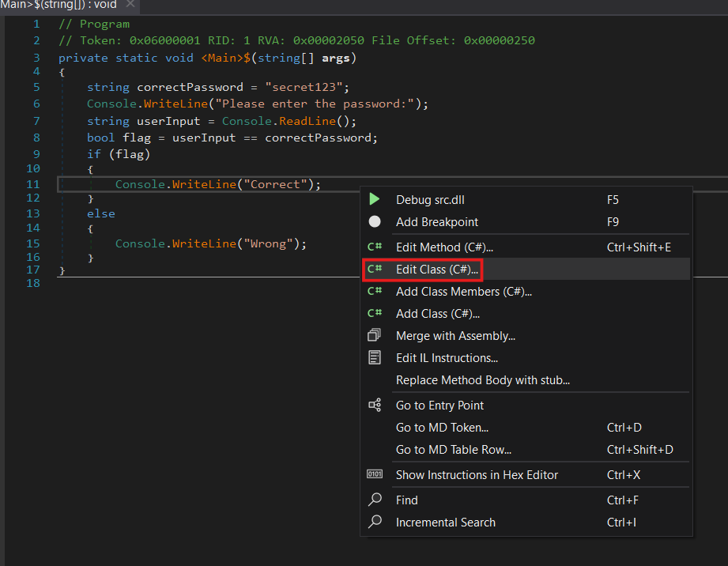Click the magnifier icon beside Incremental Search
Image resolution: width=728 pixels, height=566 pixels.
coord(374,522)
